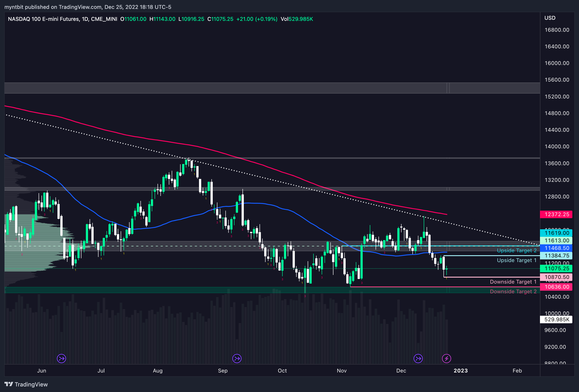Click the Upside Target 2 label
This screenshot has width=579, height=392.
click(516, 251)
